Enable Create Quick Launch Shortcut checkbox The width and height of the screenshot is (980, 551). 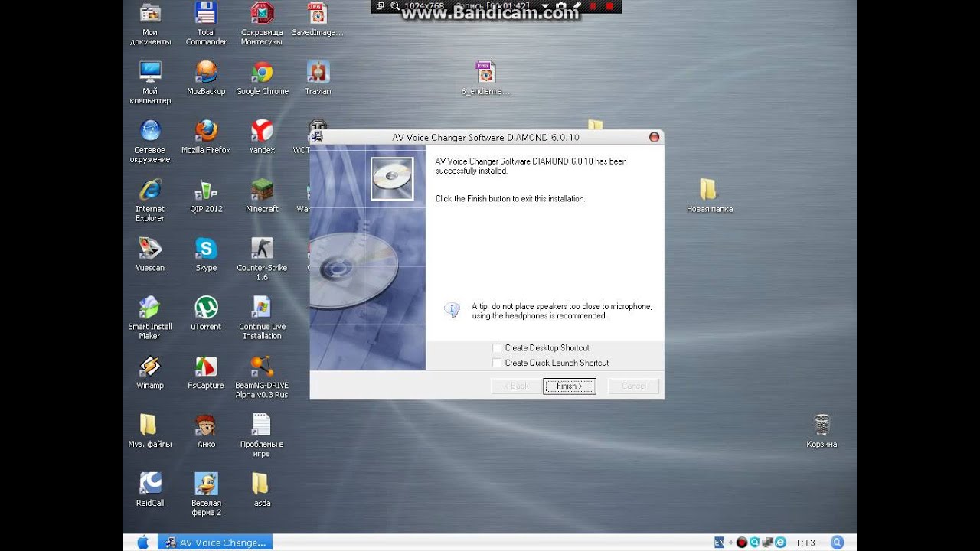[498, 364]
